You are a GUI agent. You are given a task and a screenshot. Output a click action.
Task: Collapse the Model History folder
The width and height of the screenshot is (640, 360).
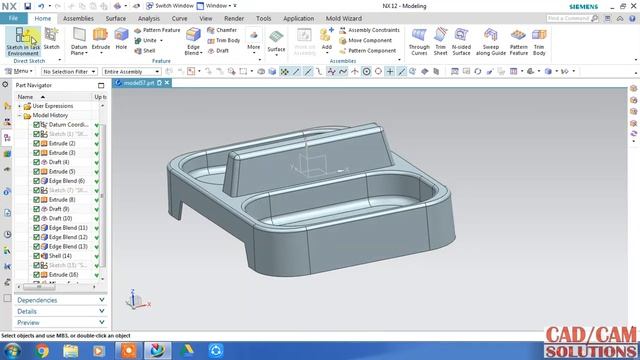point(19,116)
